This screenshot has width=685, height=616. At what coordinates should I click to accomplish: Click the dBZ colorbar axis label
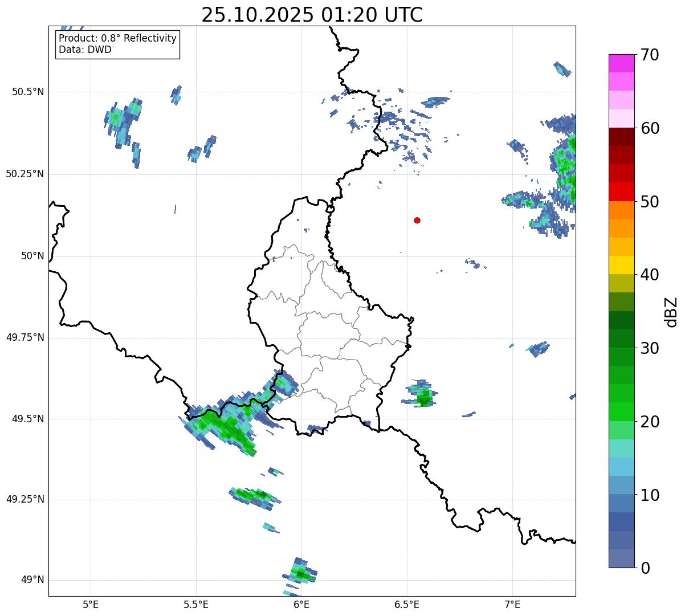tap(671, 312)
